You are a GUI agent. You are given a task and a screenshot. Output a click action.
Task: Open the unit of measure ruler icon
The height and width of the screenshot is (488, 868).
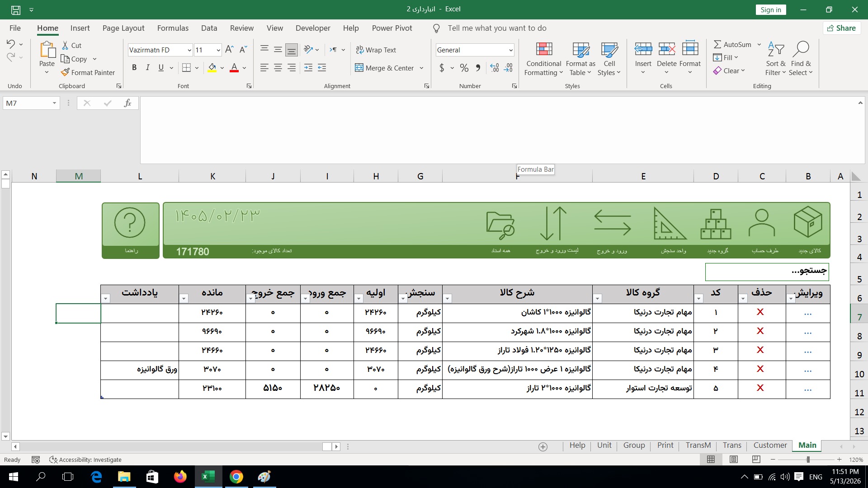pos(670,223)
